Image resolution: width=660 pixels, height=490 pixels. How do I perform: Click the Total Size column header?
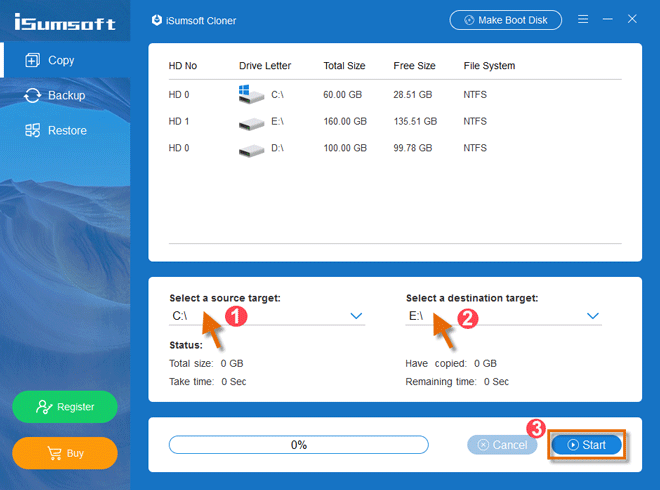pyautogui.click(x=344, y=66)
